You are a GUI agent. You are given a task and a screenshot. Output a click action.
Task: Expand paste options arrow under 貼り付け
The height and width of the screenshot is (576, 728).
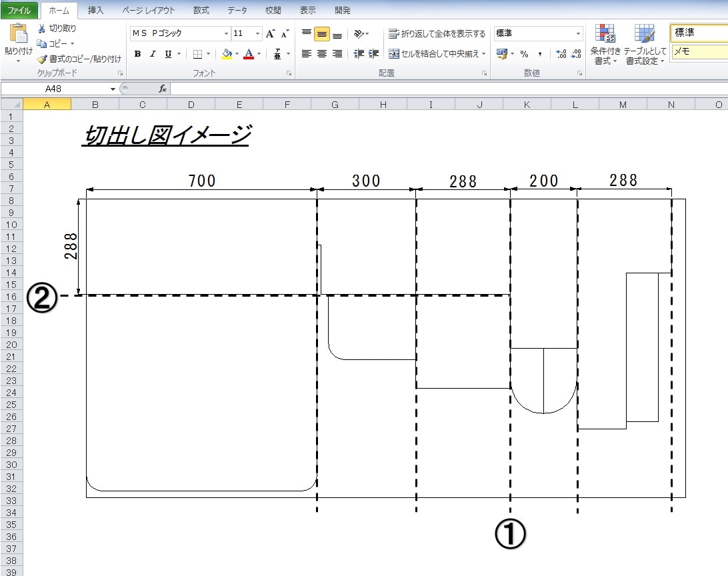pyautogui.click(x=18, y=61)
